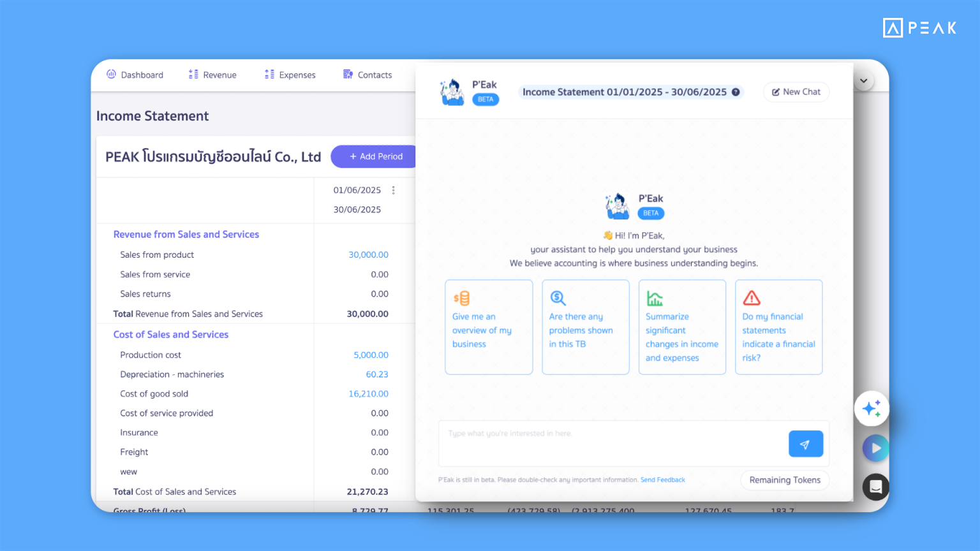Open the dark chat support button
The width and height of the screenshot is (980, 551).
pos(876,488)
